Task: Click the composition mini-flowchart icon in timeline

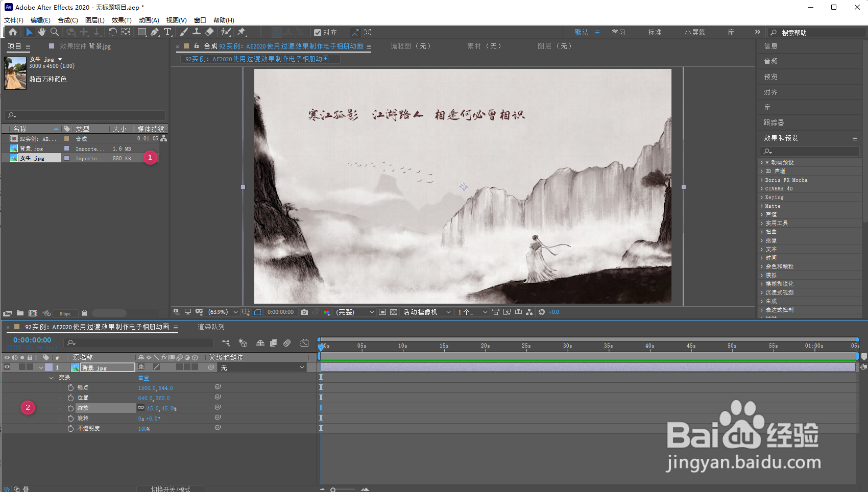Action: pyautogui.click(x=226, y=343)
